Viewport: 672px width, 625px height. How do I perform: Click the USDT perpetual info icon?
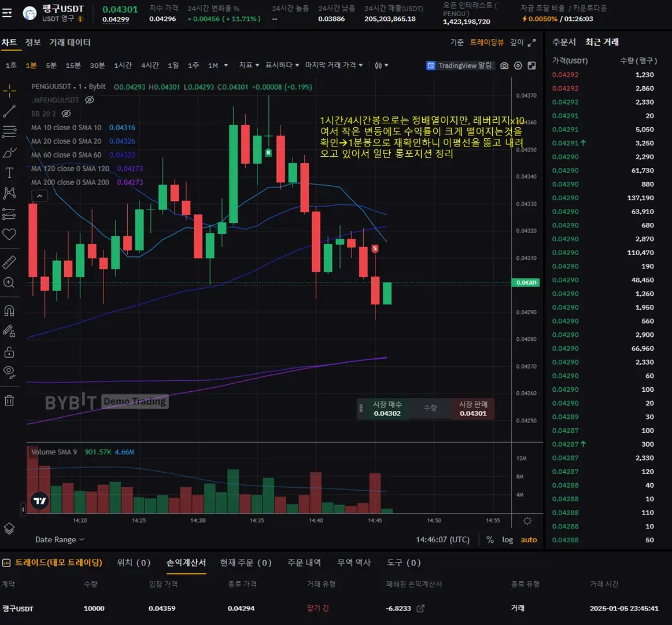tap(80, 19)
